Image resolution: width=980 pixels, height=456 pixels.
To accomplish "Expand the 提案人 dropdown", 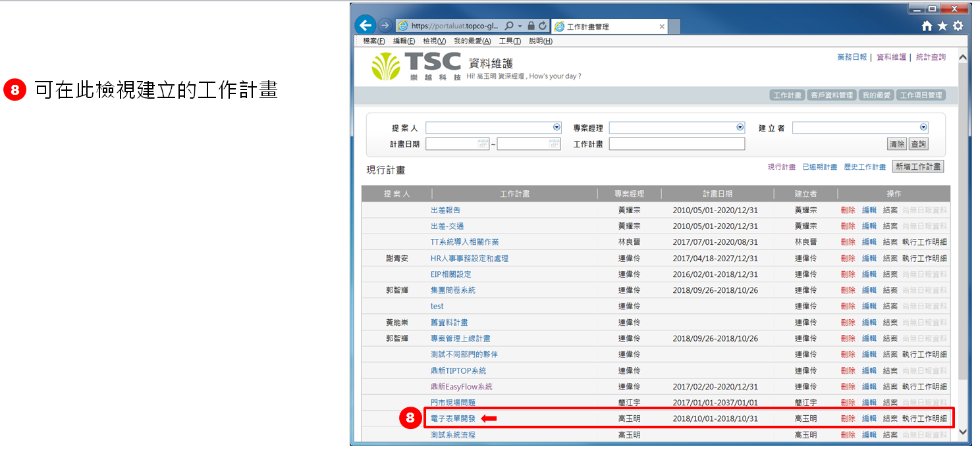I will click(x=557, y=128).
